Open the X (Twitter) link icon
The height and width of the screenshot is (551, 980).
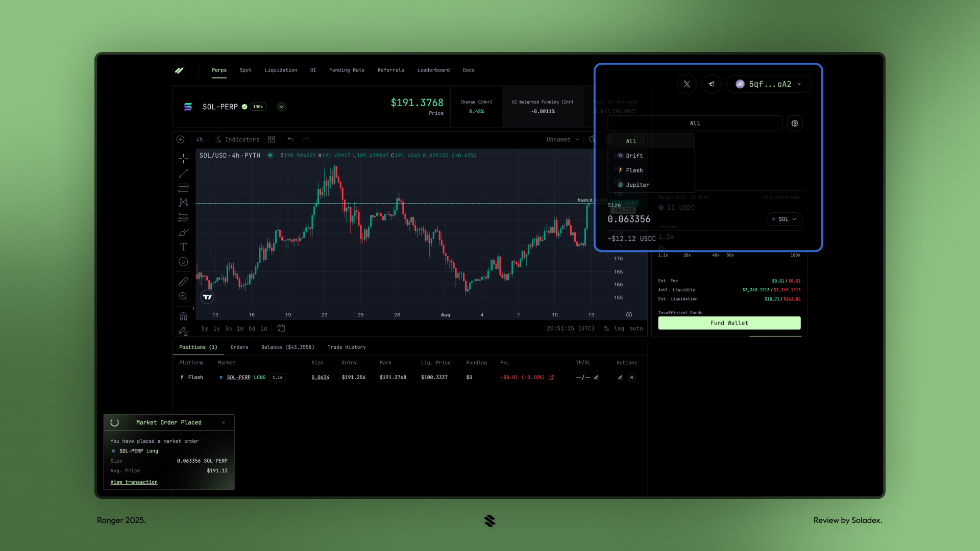687,84
